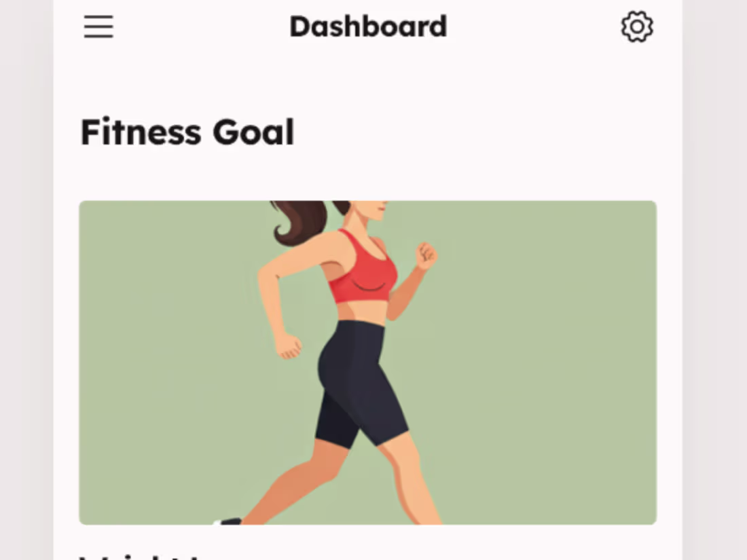Click the gray margin left of the app
Screen dimensions: 747x560
pyautogui.click(x=26, y=280)
